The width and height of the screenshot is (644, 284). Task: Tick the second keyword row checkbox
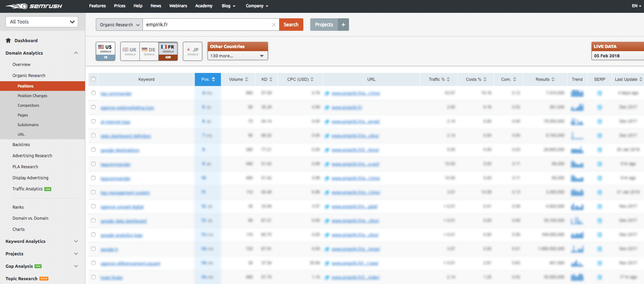93,107
